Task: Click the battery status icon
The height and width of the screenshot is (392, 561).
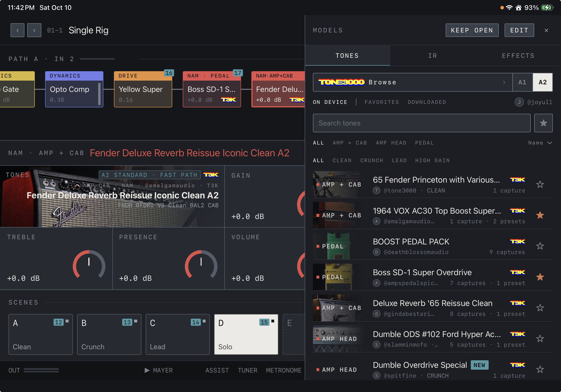Action: pyautogui.click(x=547, y=8)
